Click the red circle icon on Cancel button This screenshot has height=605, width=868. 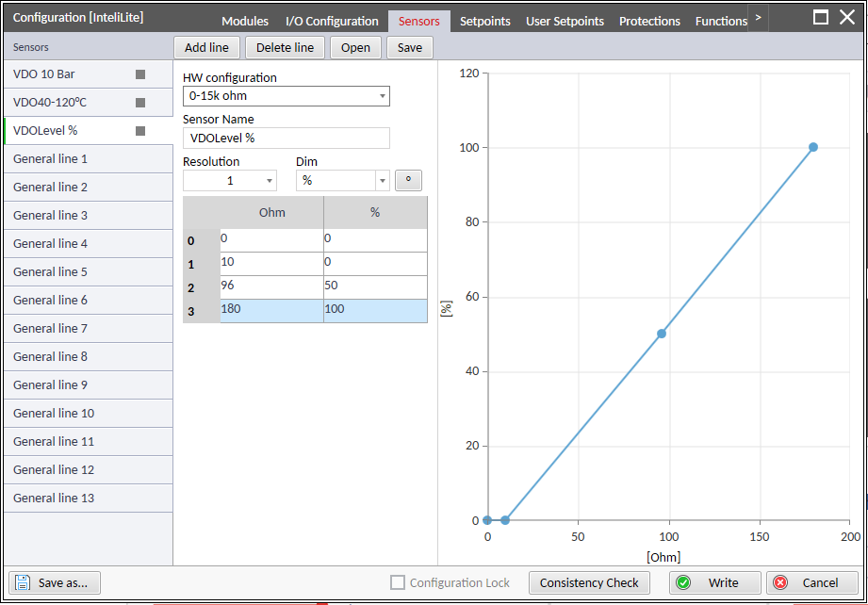pos(782,582)
